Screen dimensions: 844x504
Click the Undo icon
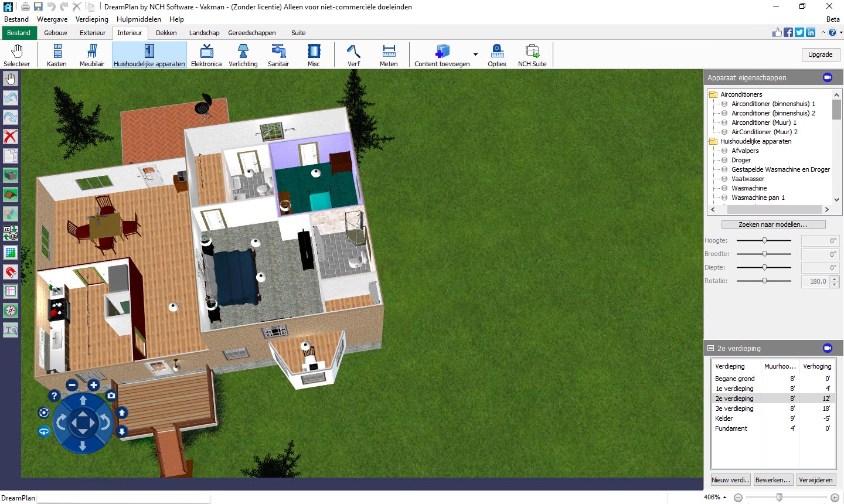11,98
